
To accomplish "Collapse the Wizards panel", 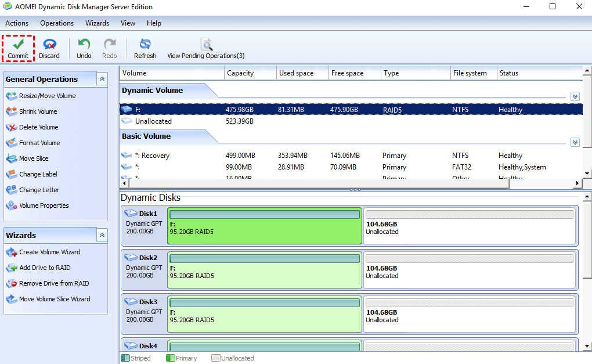I will [x=102, y=235].
